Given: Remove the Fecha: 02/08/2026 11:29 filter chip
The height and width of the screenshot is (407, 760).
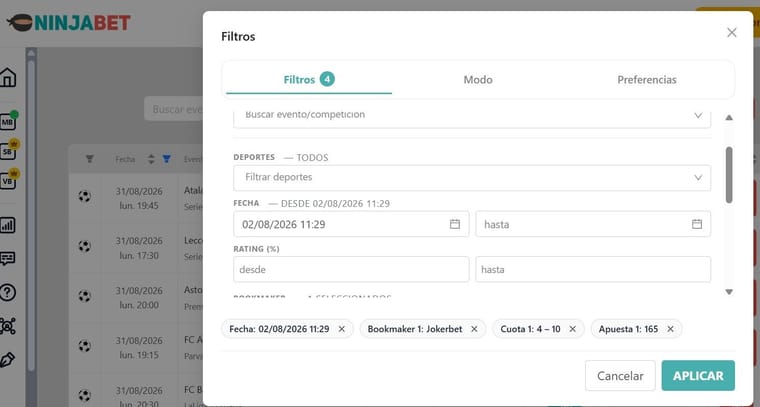Looking at the screenshot, I should click(342, 329).
